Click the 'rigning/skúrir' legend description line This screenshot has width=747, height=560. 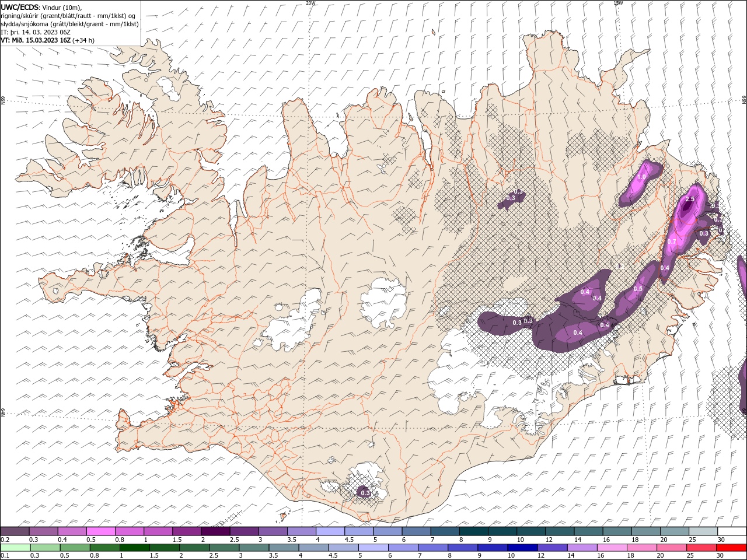click(69, 16)
